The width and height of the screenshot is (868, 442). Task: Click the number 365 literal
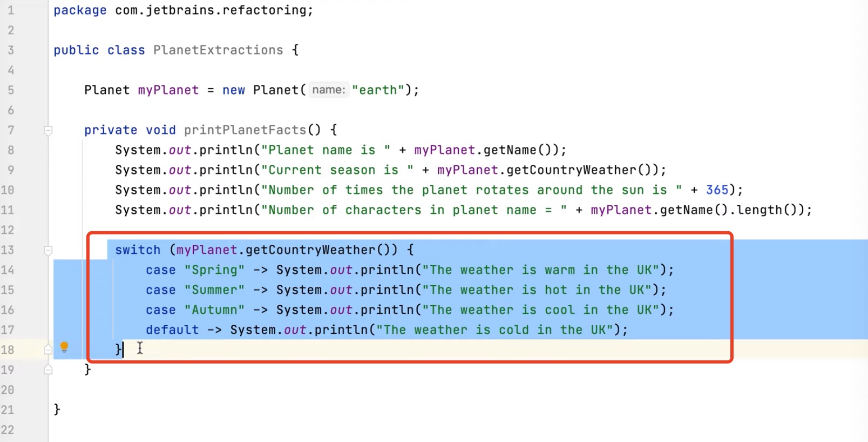(x=717, y=190)
